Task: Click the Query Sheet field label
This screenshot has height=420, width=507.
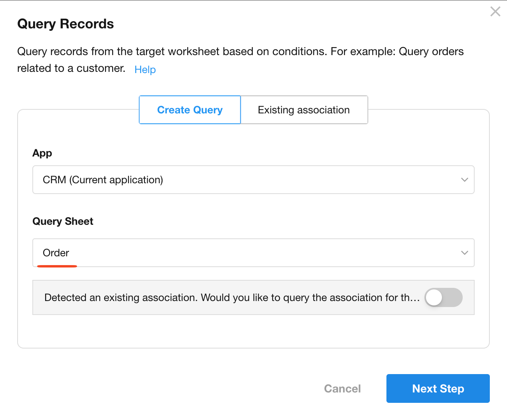Action: (x=63, y=222)
